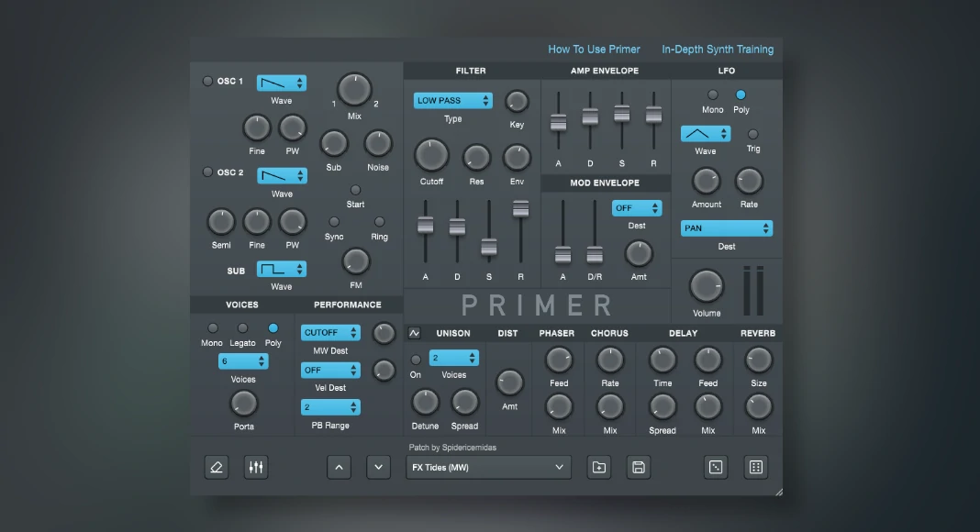Toggle the OSC 1 enable button

coord(207,82)
